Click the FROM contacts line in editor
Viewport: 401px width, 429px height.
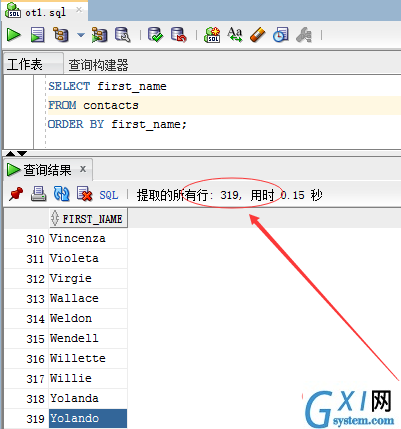(x=224, y=106)
